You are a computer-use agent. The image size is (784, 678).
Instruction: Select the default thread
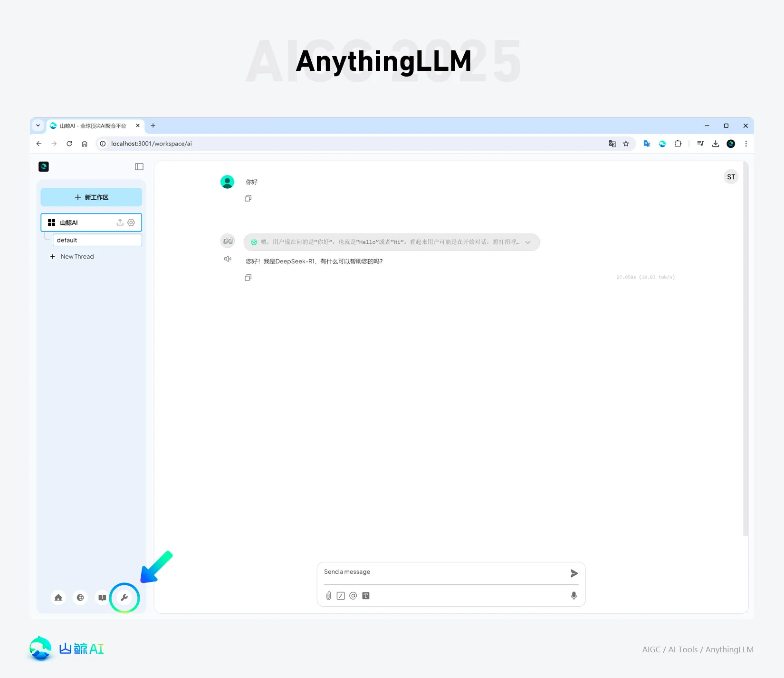point(97,240)
